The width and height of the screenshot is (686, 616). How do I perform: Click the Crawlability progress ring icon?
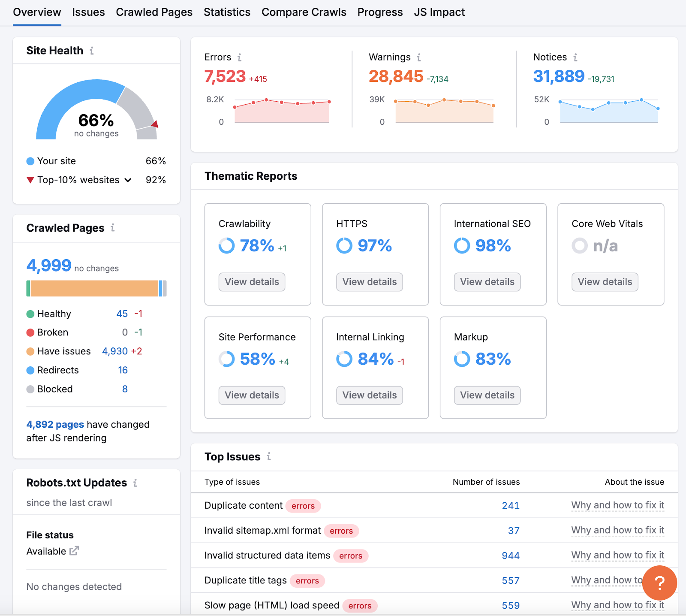coord(227,246)
